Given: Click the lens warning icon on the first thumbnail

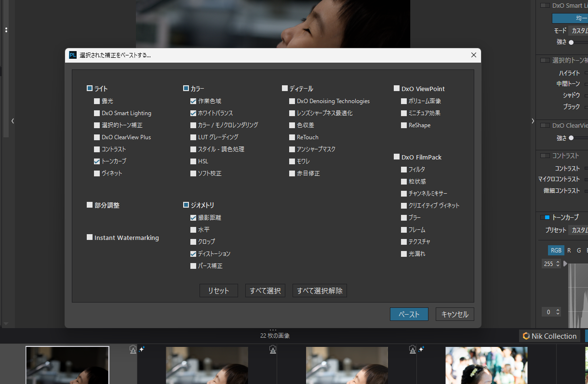Looking at the screenshot, I should tap(133, 350).
